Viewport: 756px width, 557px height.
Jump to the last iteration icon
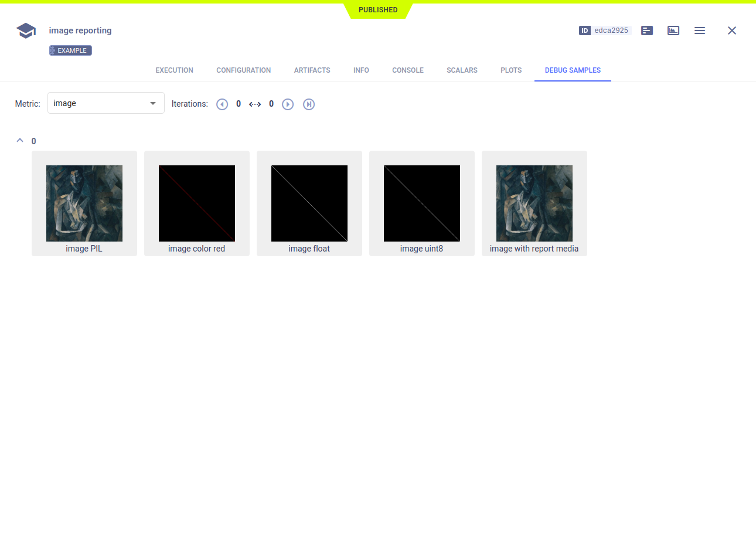pos(309,104)
